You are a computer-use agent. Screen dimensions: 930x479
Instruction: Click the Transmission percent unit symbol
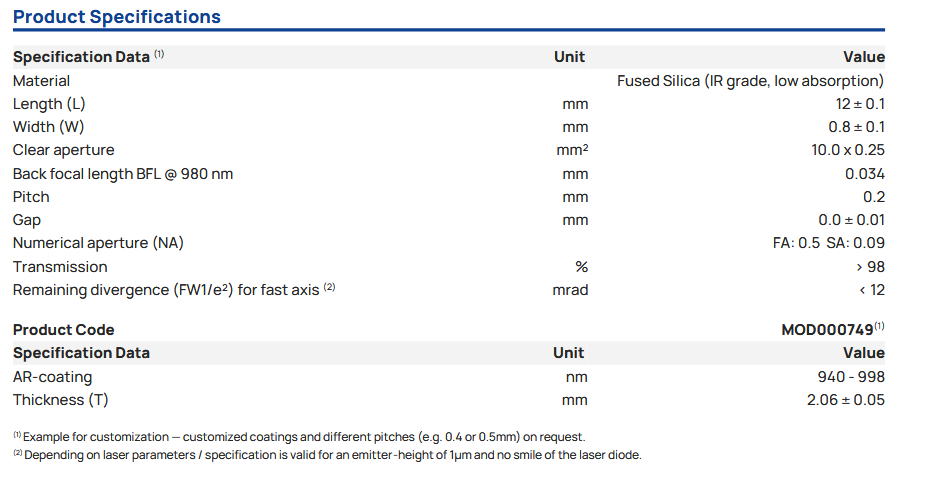pyautogui.click(x=581, y=267)
